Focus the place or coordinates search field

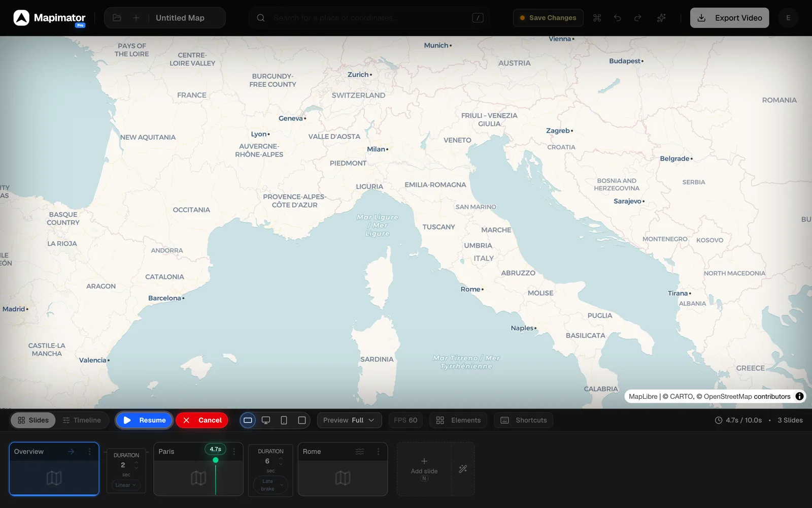tap(369, 18)
